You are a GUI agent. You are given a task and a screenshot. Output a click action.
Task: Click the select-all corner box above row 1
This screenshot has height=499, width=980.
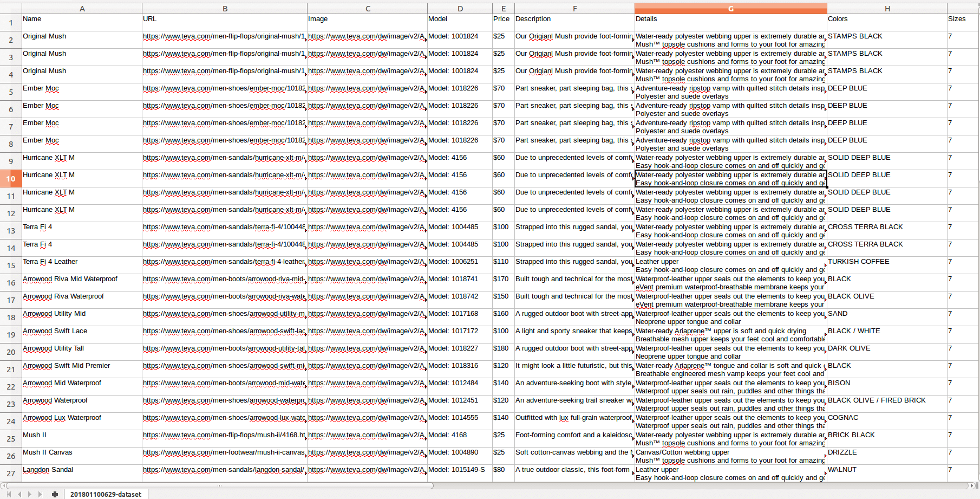(11, 9)
